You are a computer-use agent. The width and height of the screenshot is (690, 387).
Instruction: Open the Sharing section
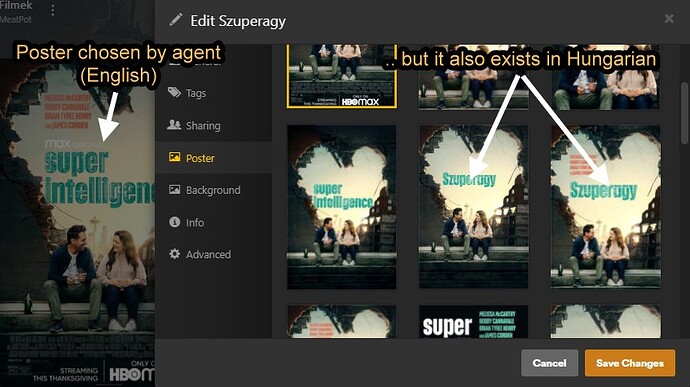click(x=213, y=125)
